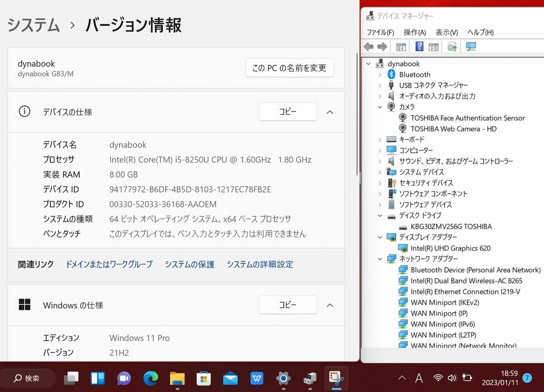This screenshot has width=544, height=392.
Task: Select TOSHIBA Face Authentication Sensor device
Action: coord(467,118)
